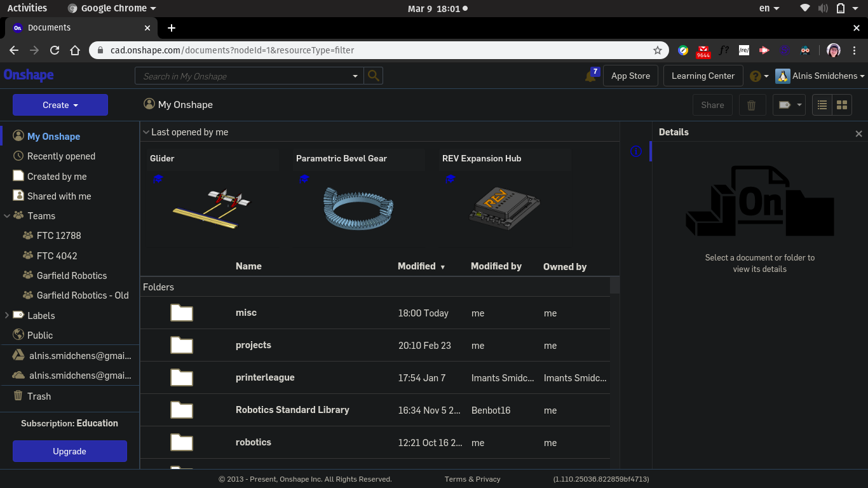Open the first Google Drive account icon

tap(18, 355)
